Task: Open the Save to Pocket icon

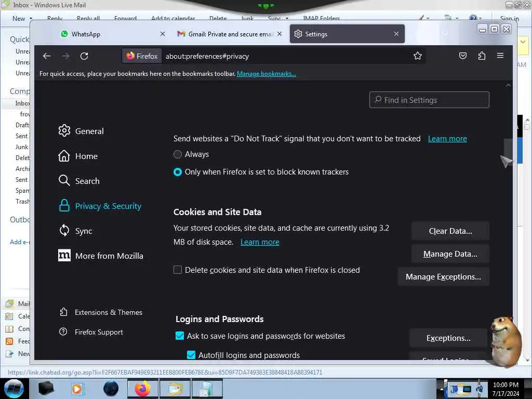Action: click(x=463, y=56)
